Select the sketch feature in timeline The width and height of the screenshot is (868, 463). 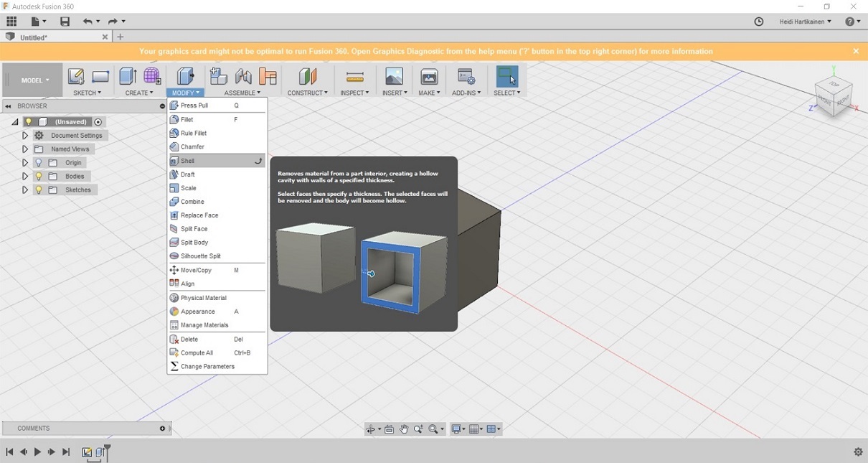tap(87, 452)
